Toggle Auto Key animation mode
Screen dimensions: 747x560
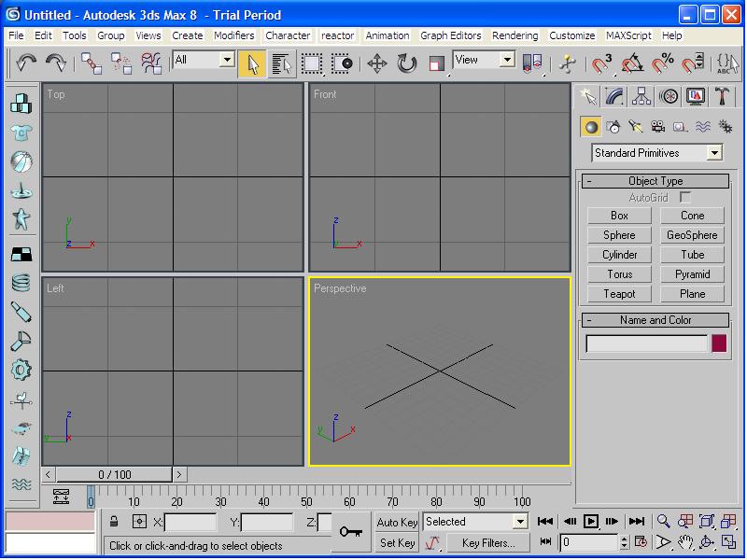pos(397,522)
